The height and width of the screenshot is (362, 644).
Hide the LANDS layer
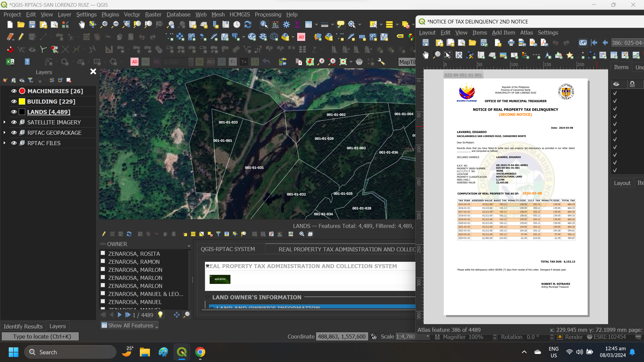13,112
